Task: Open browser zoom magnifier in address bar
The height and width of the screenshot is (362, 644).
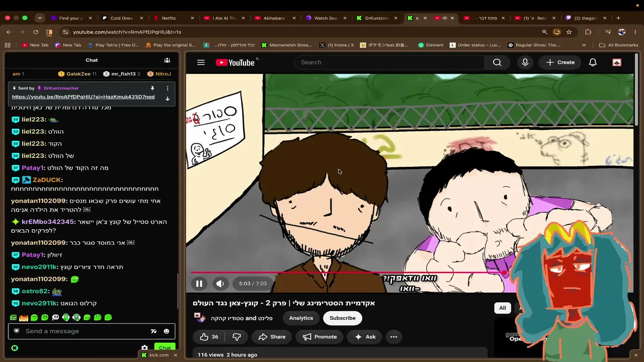Action: pos(544,32)
